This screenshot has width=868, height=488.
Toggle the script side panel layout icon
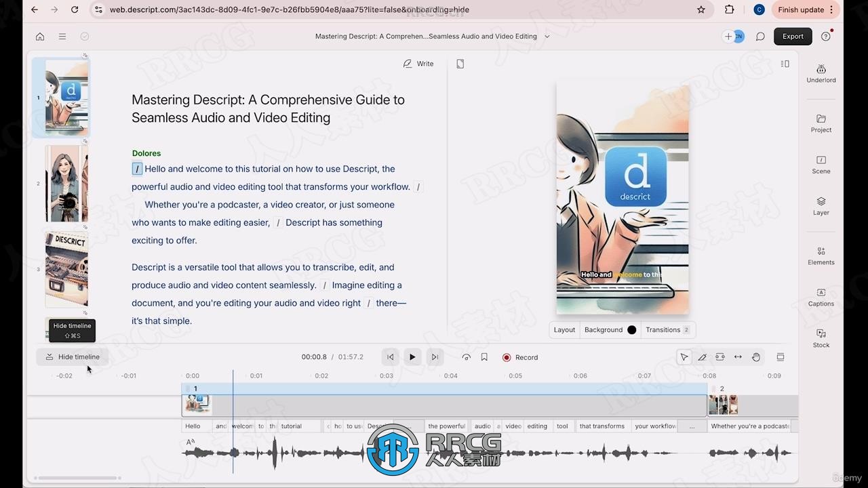pyautogui.click(x=785, y=64)
